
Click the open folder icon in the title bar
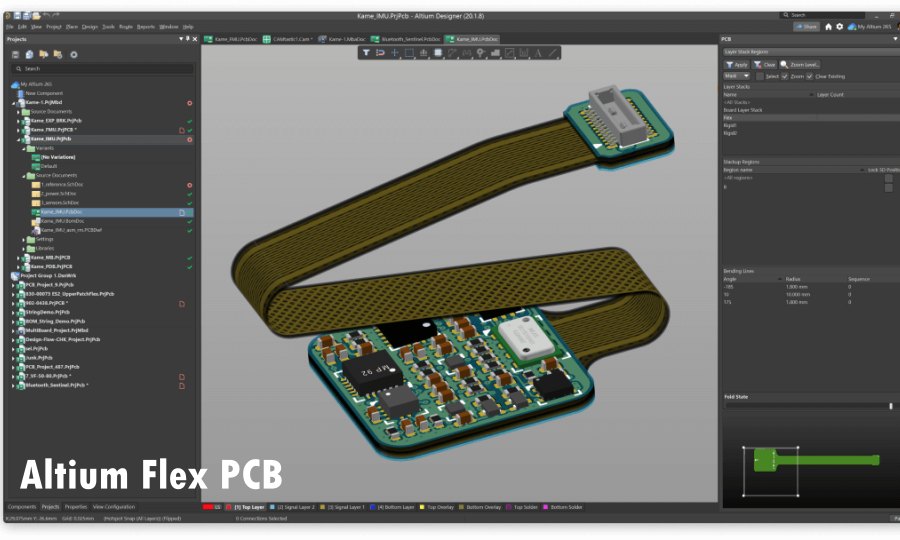(36, 15)
